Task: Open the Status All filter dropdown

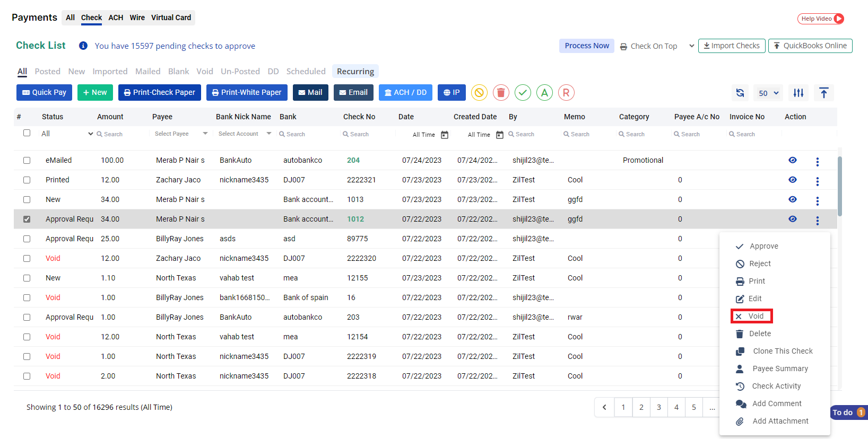Action: click(67, 134)
